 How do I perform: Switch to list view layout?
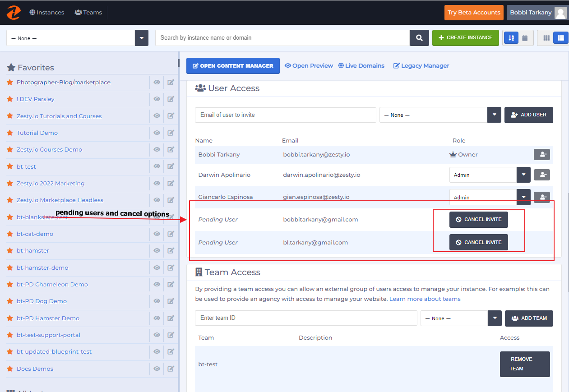[x=560, y=38]
